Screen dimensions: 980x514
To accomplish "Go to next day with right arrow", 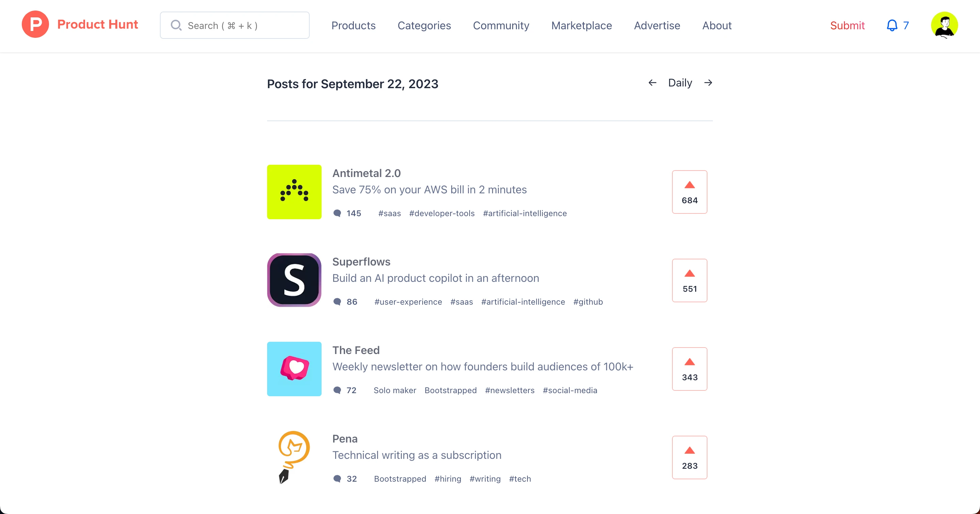I will point(708,83).
